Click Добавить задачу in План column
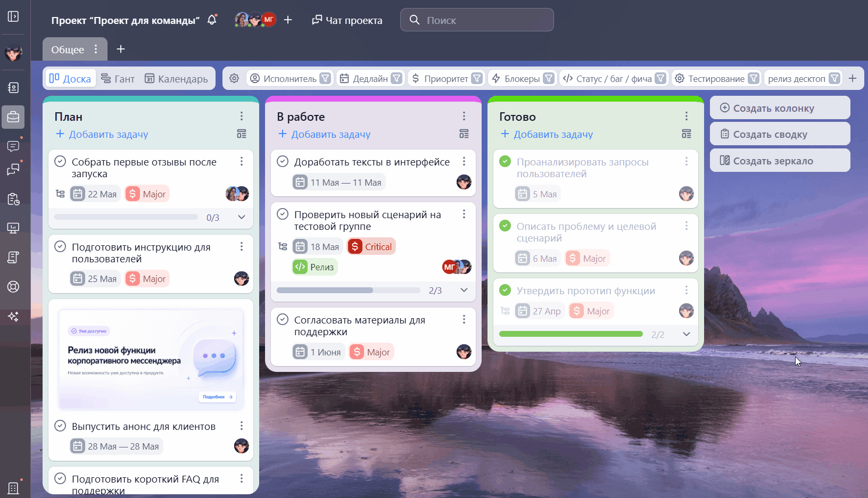Viewport: 868px width, 498px height. [102, 134]
